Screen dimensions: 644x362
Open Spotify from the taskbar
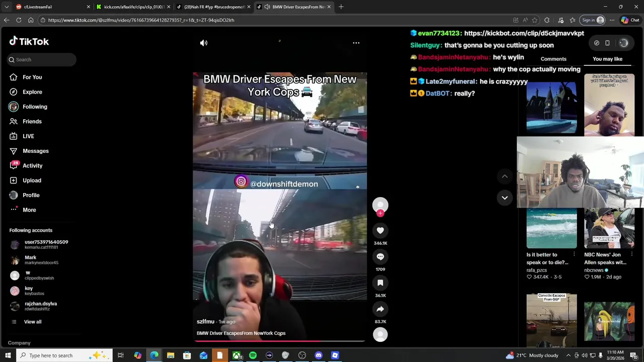click(253, 355)
